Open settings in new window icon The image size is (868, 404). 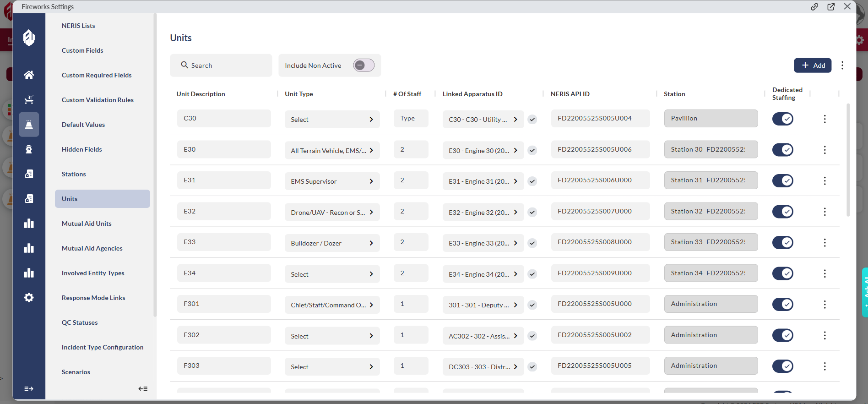[x=831, y=7]
